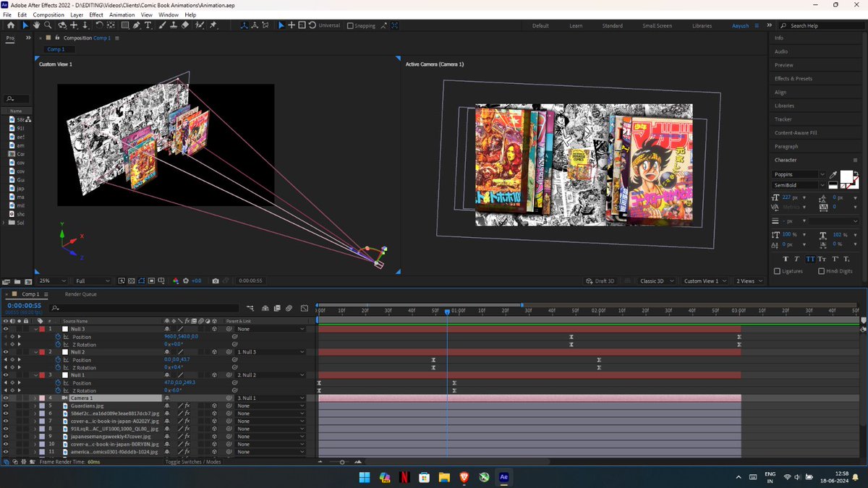Open the Full resolution dropdown
868x488 pixels.
pos(93,281)
